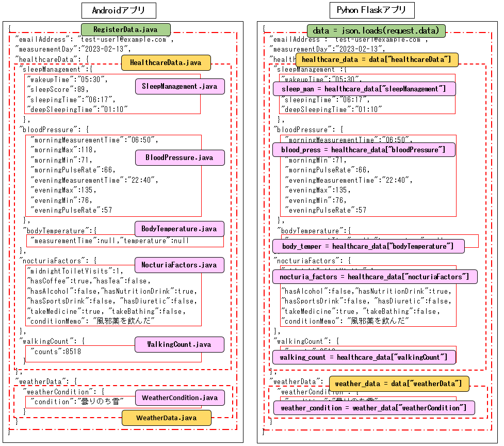Screen dimensions: 504x446
Task: Click hasSportsDrink line in Flask panel
Action: tap(366, 301)
